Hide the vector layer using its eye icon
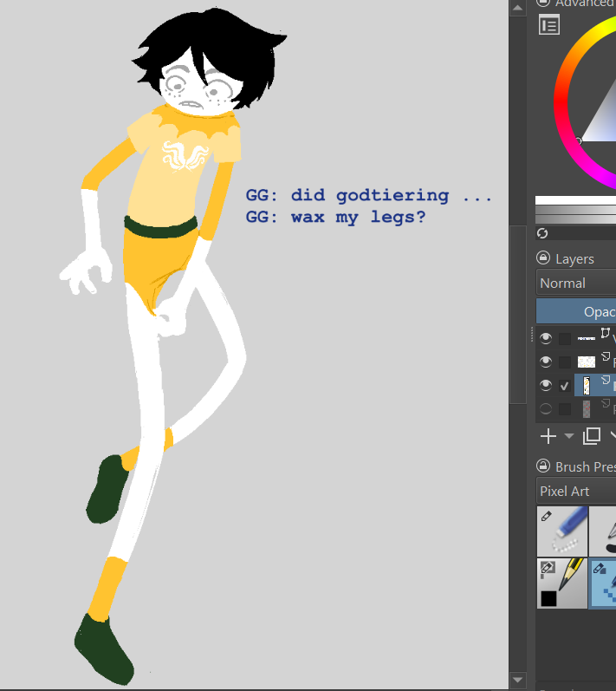Image resolution: width=616 pixels, height=691 pixels. [546, 338]
